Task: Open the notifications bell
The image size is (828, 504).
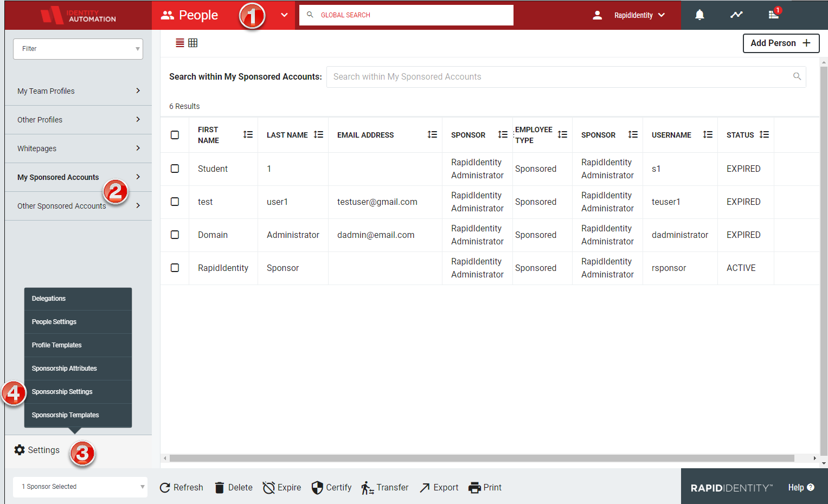Action: coord(699,15)
